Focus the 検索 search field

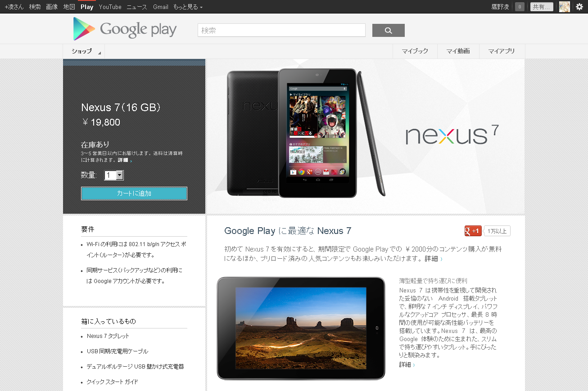(281, 30)
